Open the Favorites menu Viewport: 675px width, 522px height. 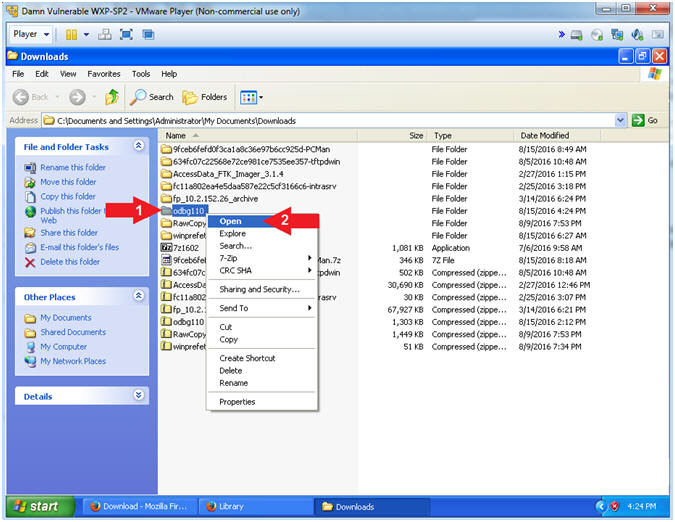pos(104,74)
